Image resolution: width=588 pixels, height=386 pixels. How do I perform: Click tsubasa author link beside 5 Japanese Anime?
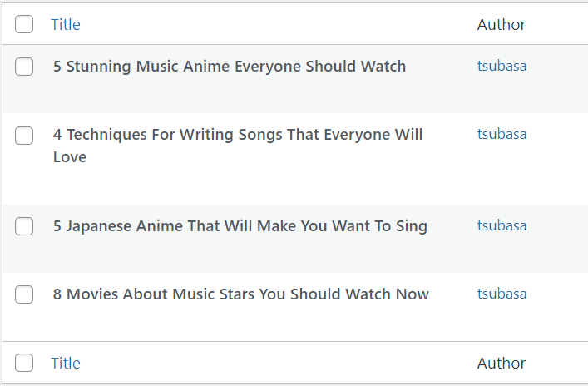pyautogui.click(x=502, y=226)
